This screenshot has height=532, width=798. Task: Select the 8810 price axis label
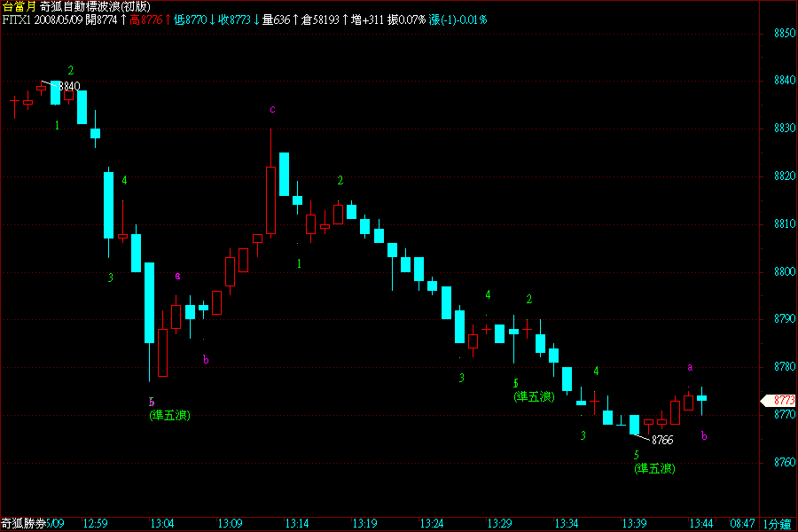coord(785,224)
